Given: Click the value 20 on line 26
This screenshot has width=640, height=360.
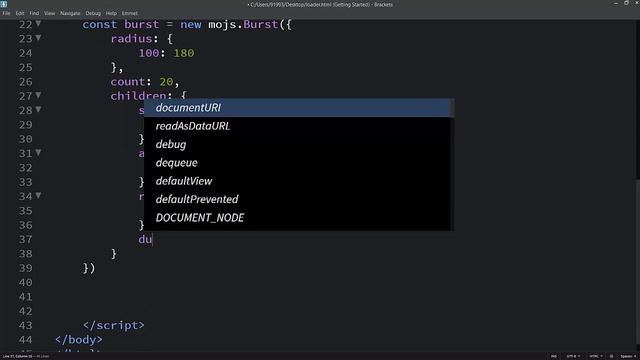Looking at the screenshot, I should click(166, 82).
